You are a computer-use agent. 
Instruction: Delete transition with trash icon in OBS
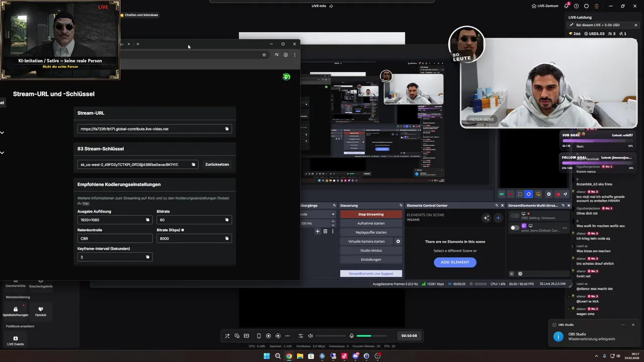(x=326, y=231)
